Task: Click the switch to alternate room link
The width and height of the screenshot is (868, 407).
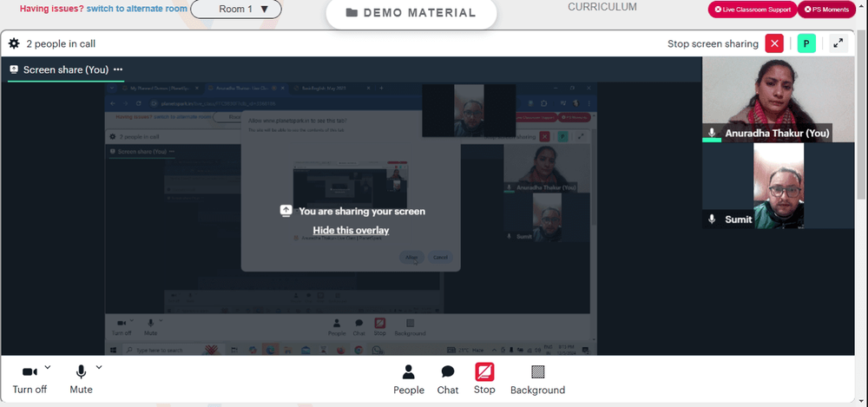Action: click(x=137, y=9)
